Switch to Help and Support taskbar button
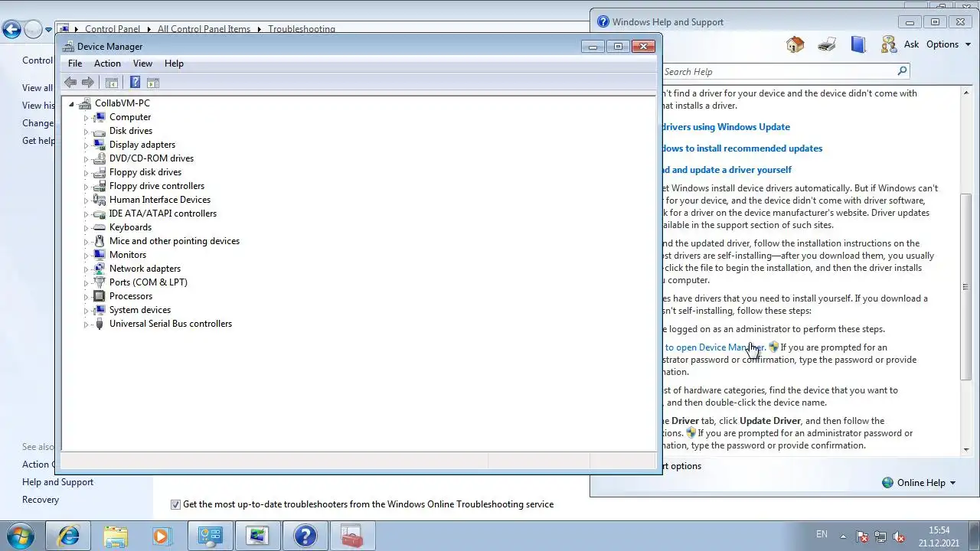The width and height of the screenshot is (980, 551). 305,536
